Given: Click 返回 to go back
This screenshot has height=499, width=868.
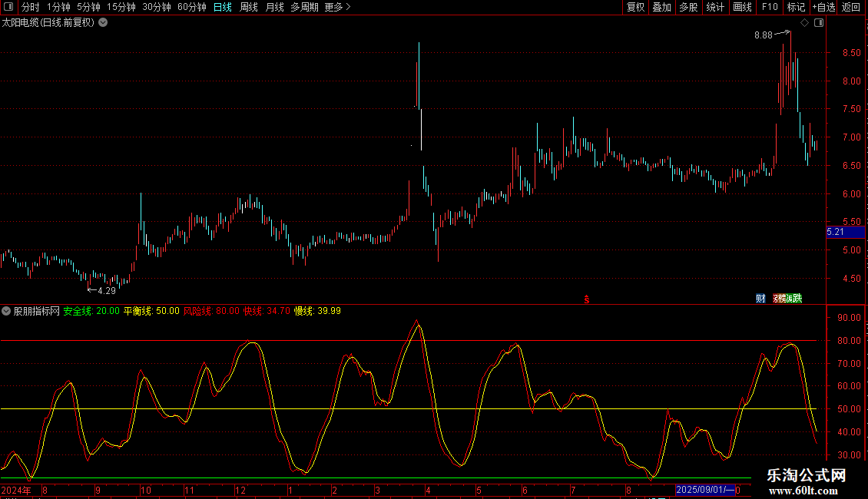Looking at the screenshot, I should point(851,7).
